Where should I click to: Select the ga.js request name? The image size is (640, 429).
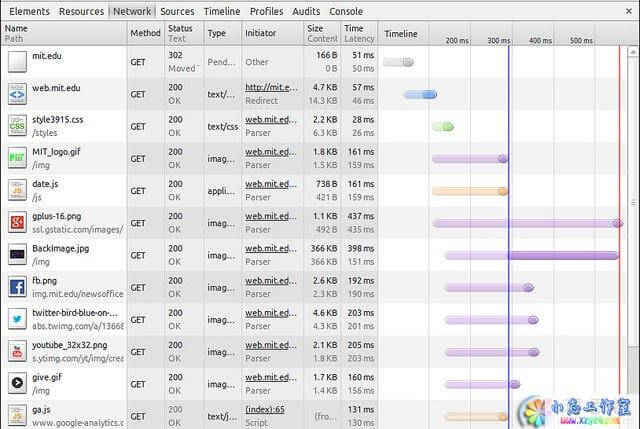pos(41,410)
